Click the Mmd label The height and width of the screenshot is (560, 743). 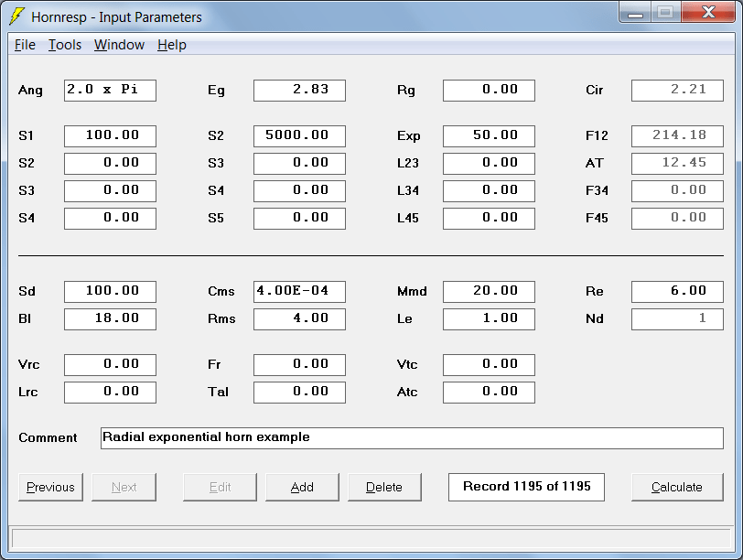pos(412,291)
